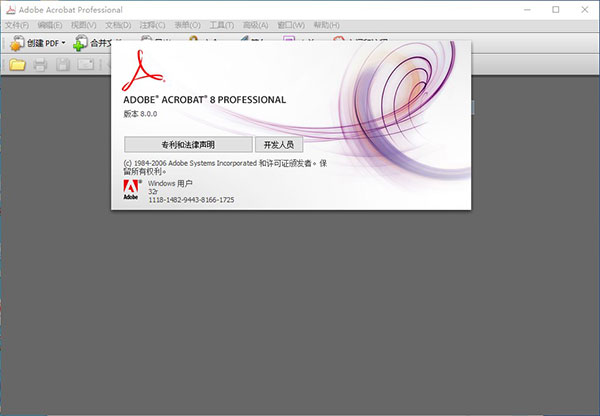Close the Adobe Acrobat Professional window
The image size is (600, 416).
pos(585,10)
